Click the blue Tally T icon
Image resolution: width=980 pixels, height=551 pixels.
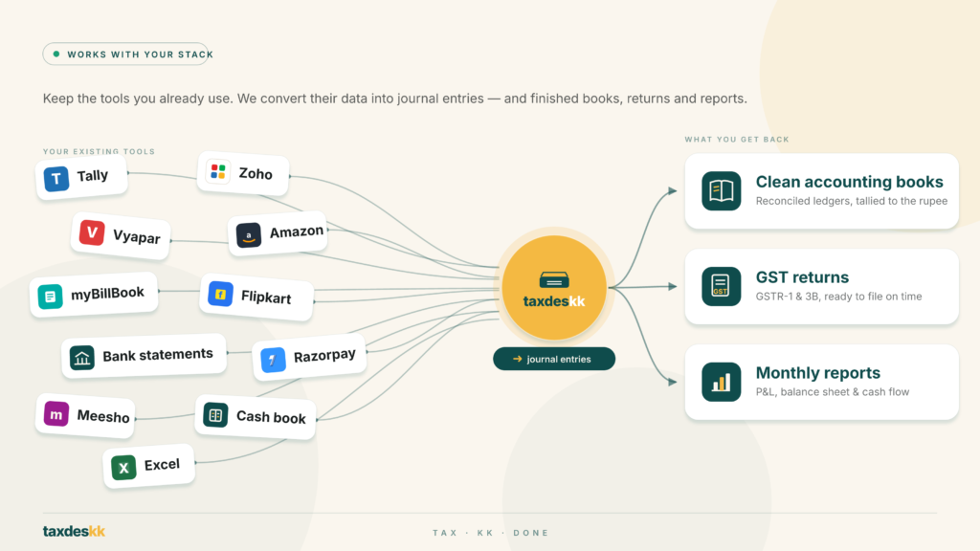(56, 179)
